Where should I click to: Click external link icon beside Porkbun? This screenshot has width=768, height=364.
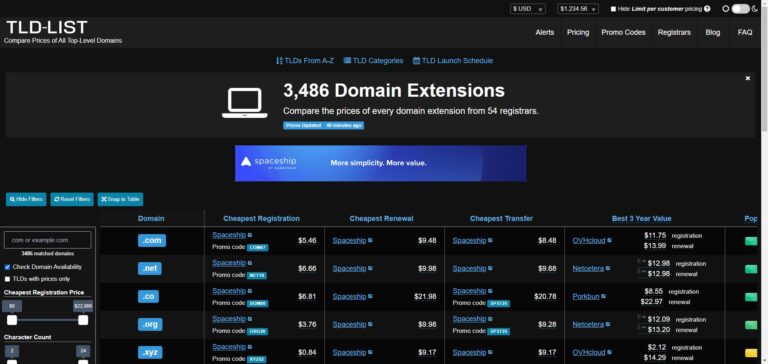(604, 296)
